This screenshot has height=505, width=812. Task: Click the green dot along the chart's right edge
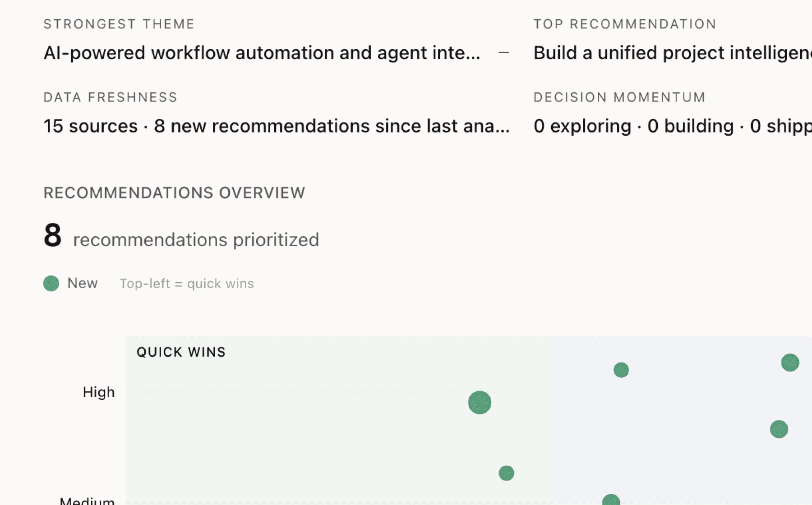click(778, 429)
